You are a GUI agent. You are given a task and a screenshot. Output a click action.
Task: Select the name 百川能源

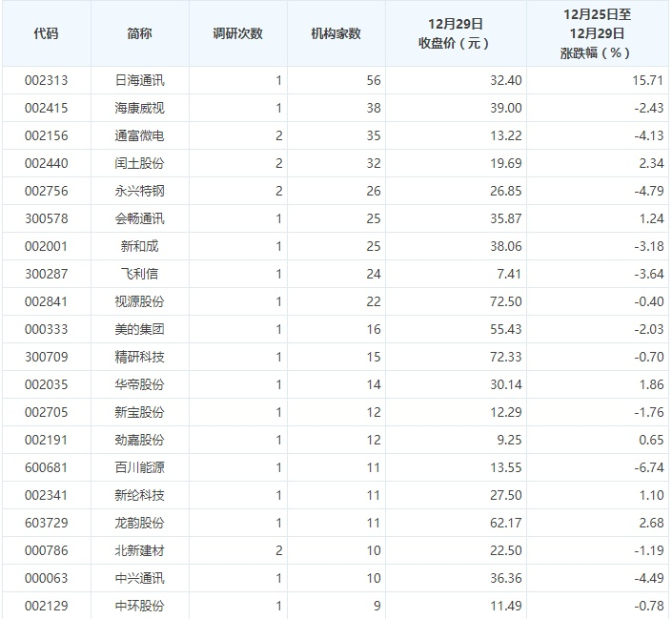tap(139, 467)
